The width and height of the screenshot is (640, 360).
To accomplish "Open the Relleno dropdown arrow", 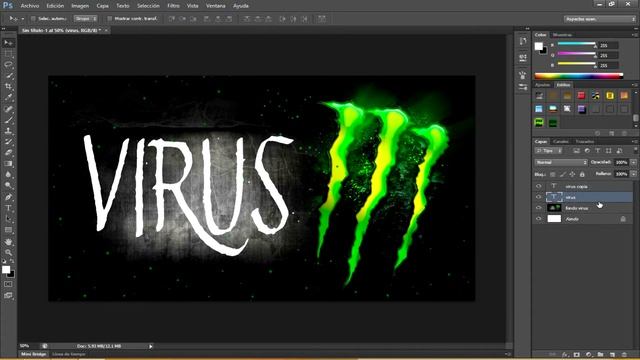I will click(633, 174).
